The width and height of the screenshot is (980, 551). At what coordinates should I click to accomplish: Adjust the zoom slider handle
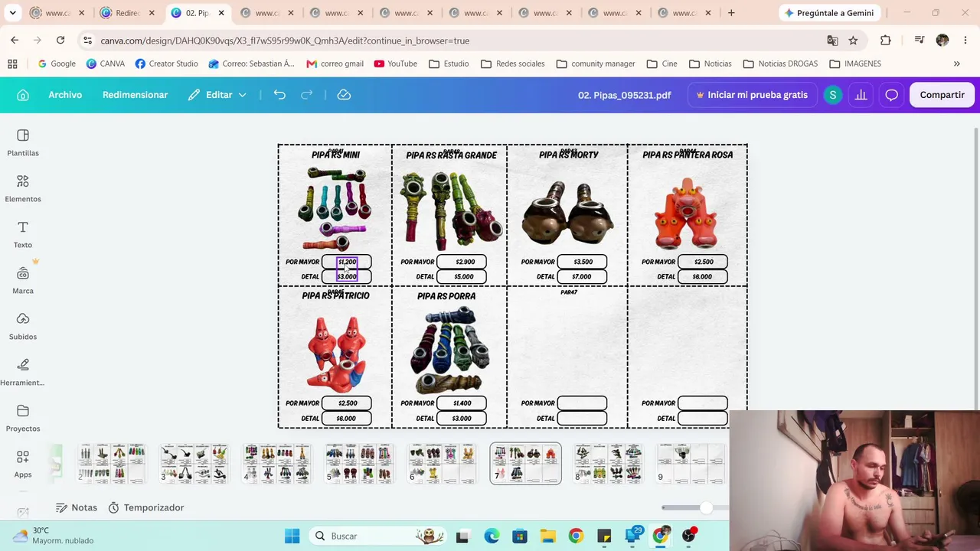(x=706, y=507)
